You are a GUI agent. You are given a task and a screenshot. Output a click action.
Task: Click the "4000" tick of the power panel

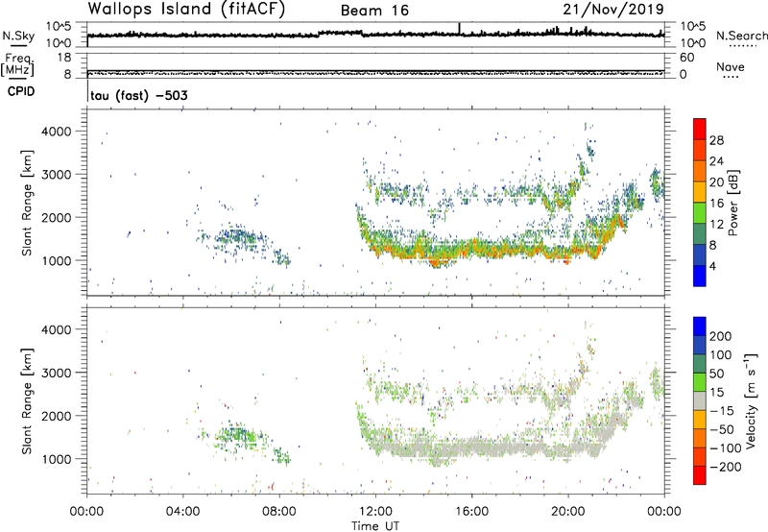point(57,132)
